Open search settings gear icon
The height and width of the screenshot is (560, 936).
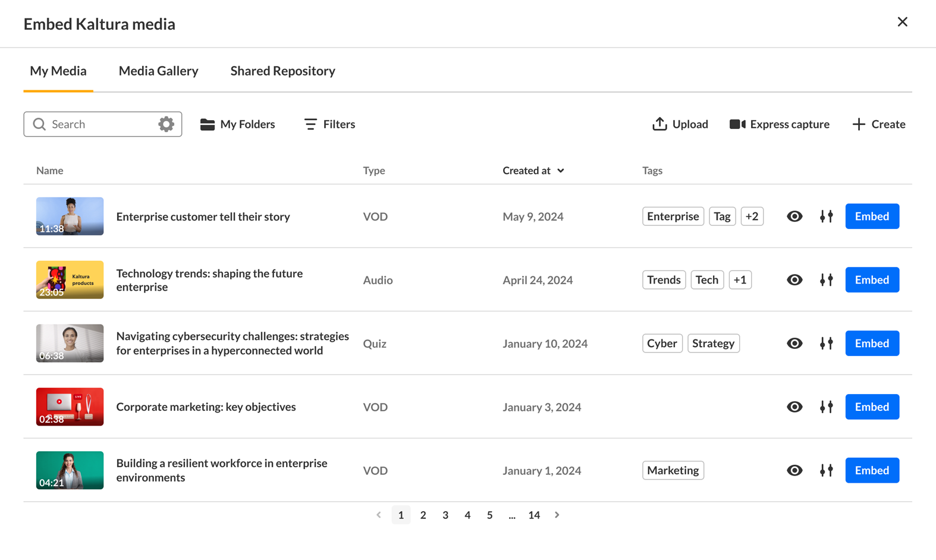click(x=166, y=124)
